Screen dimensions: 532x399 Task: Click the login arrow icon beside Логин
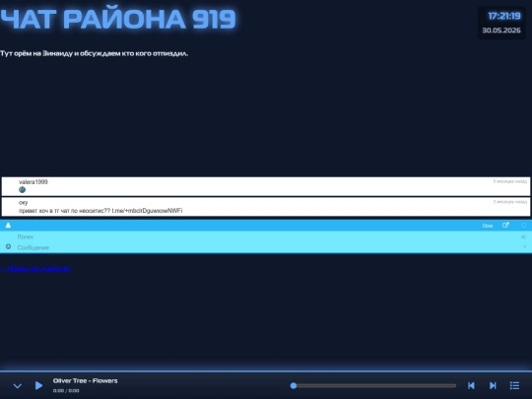(523, 236)
